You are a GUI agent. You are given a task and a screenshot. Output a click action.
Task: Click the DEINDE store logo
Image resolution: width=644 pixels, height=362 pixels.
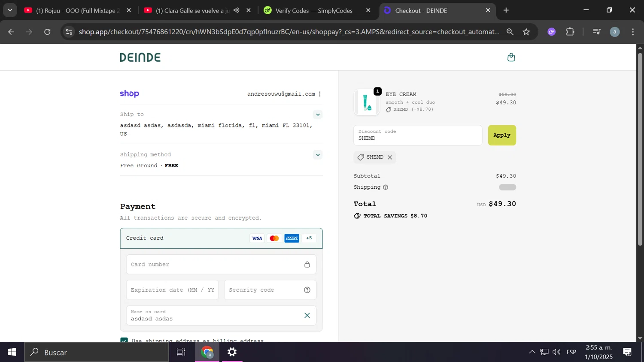[x=140, y=57]
